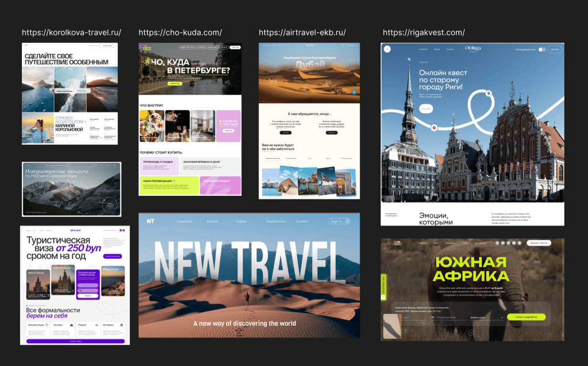Open Contact menu on New Travel site
Image resolution: width=588 pixels, height=366 pixels.
[302, 221]
